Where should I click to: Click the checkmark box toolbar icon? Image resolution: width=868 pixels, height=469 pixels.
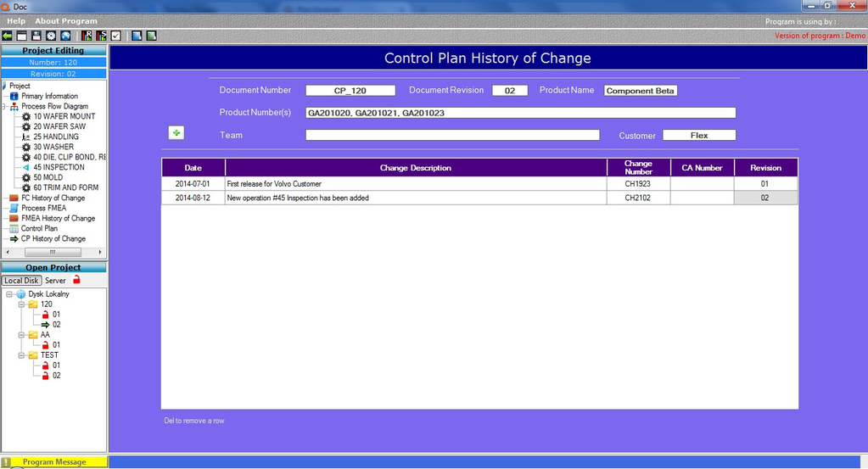click(x=115, y=36)
